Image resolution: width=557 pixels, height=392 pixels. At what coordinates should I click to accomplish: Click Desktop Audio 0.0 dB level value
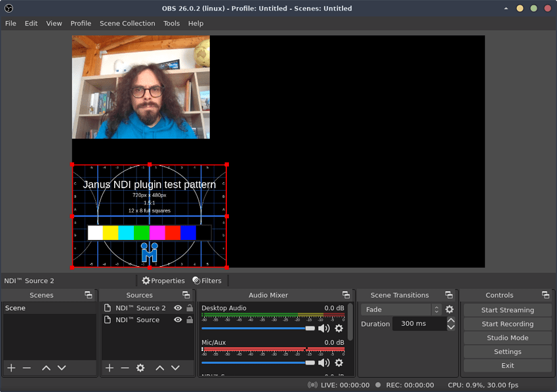coord(334,308)
